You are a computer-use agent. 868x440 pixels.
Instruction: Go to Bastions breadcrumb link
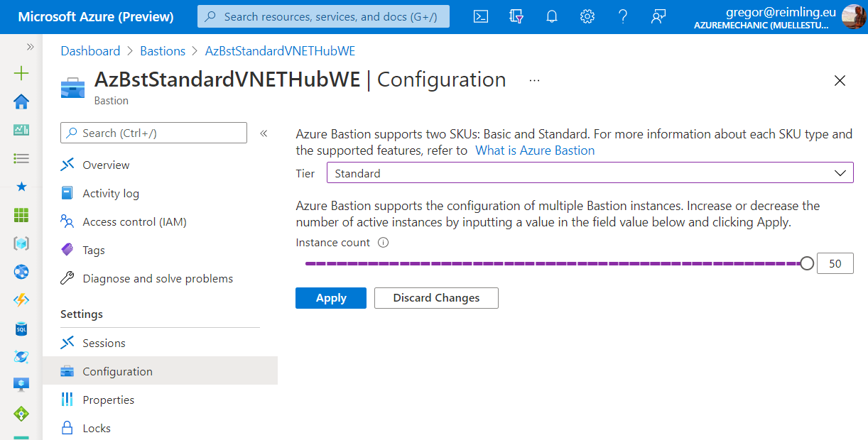pos(163,51)
